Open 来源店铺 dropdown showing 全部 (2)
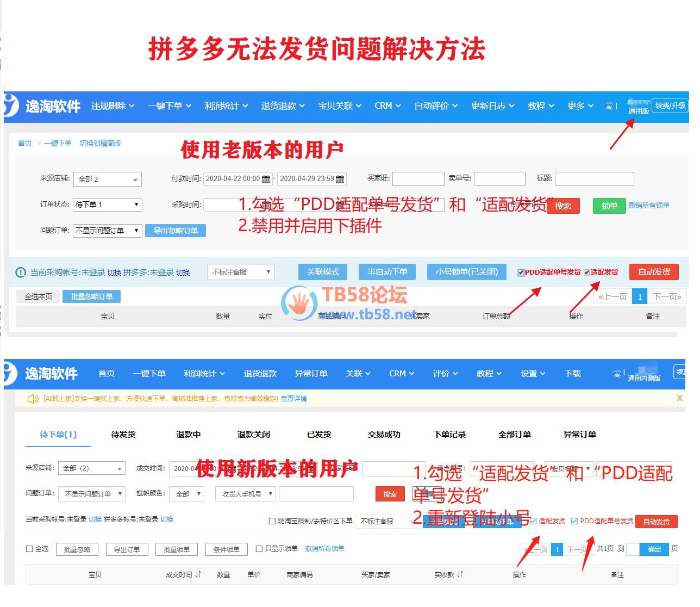Viewport: 700px width, 607px height. click(x=92, y=468)
